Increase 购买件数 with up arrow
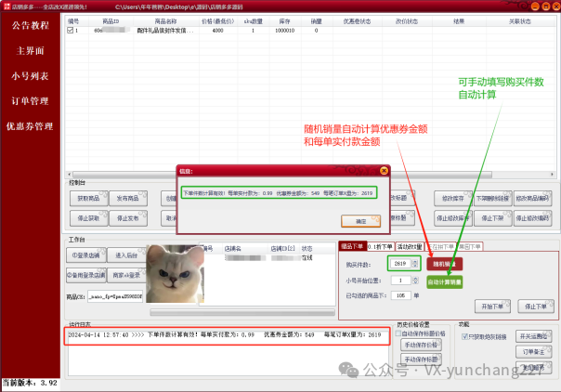Screen dimensions: 561x392 [x=414, y=261]
